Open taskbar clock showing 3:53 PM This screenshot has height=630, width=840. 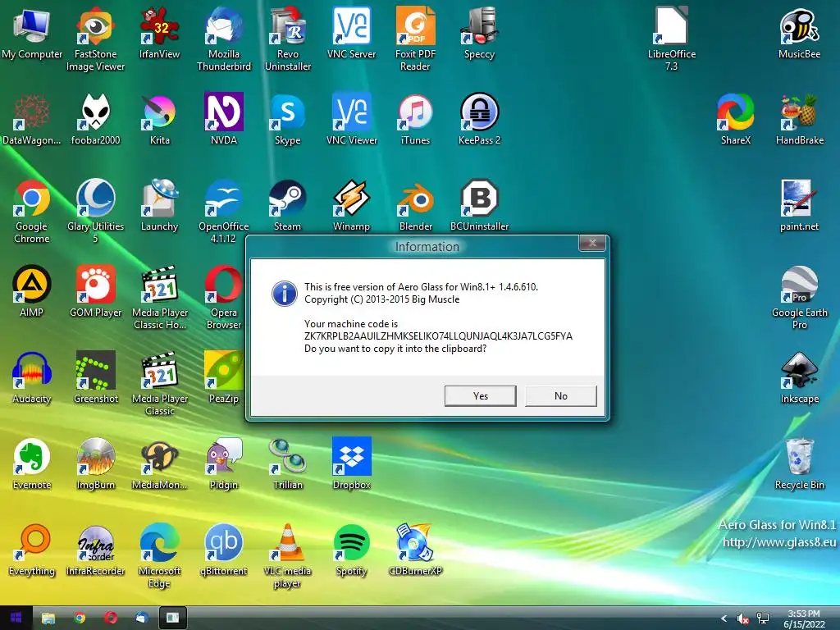804,619
